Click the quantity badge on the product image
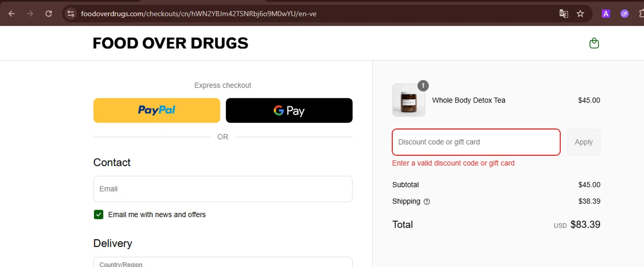The height and width of the screenshot is (267, 644). [423, 86]
